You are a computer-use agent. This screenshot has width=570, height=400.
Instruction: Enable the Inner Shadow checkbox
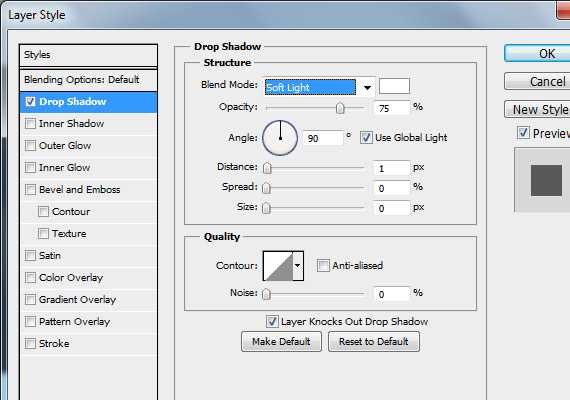30,124
